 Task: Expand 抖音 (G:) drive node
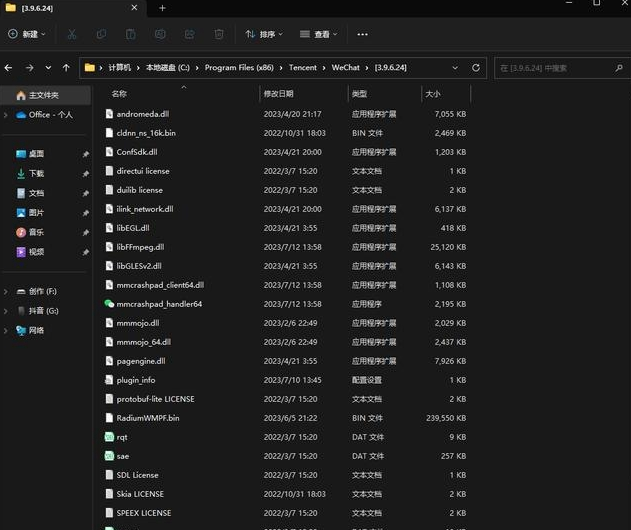pos(6,311)
